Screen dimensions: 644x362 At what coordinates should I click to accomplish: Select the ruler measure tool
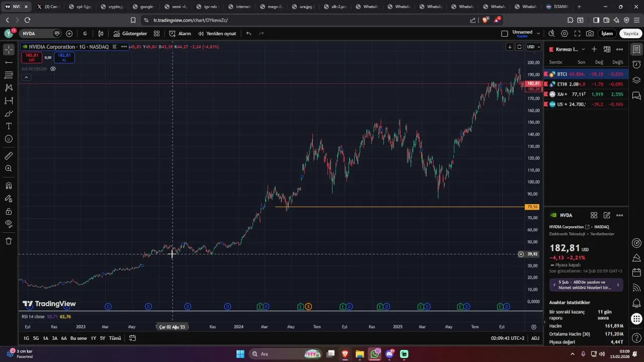click(9, 156)
